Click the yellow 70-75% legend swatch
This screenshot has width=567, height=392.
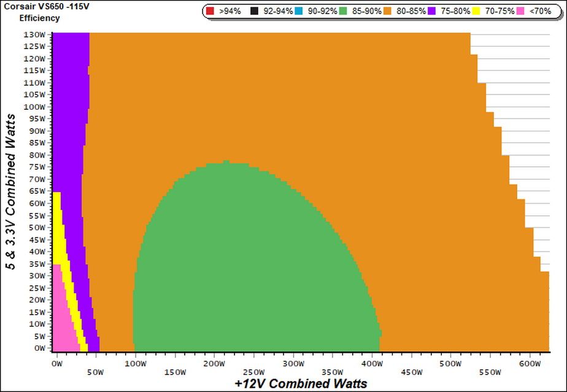click(476, 11)
